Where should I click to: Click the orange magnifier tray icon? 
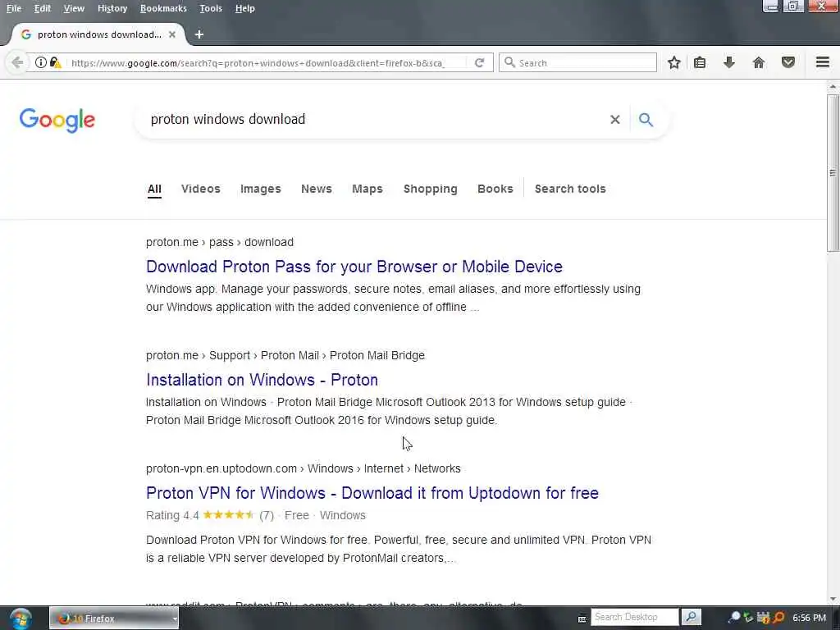(x=779, y=618)
